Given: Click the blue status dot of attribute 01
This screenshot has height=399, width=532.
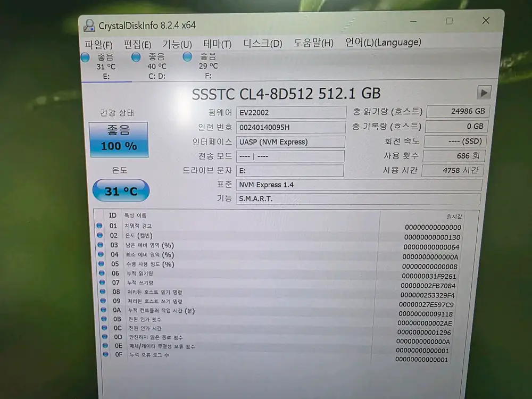Looking at the screenshot, I should coord(99,225).
